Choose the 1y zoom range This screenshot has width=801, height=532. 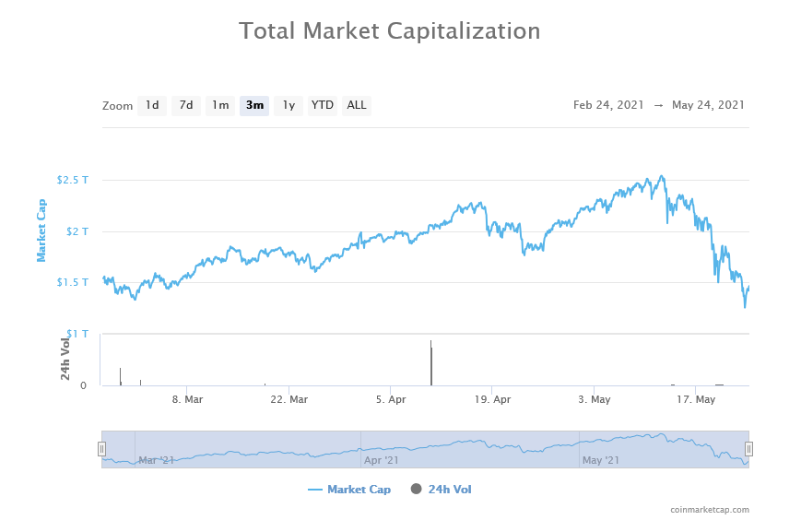pyautogui.click(x=288, y=105)
